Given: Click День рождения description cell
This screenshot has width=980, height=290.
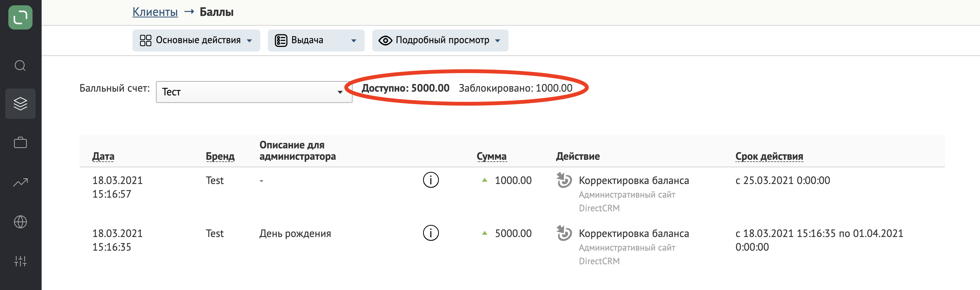Looking at the screenshot, I should point(295,233).
